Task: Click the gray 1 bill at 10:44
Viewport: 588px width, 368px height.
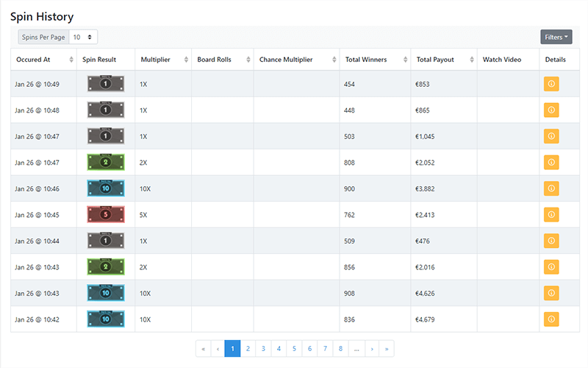Action: pyautogui.click(x=105, y=241)
